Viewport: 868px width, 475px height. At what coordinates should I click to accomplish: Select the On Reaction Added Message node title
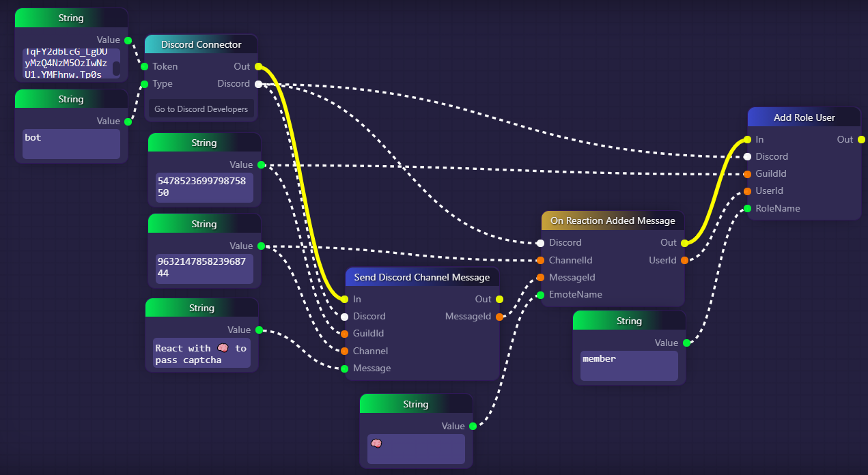coord(613,220)
